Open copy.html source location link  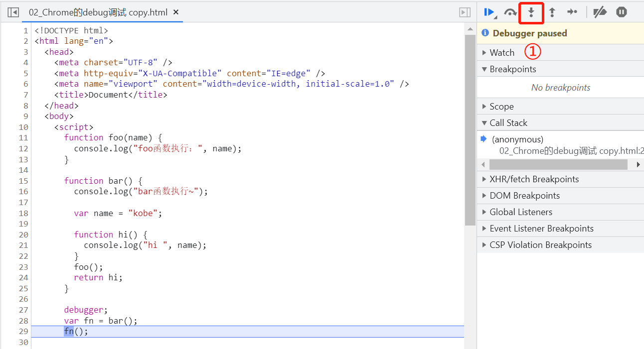coord(571,151)
